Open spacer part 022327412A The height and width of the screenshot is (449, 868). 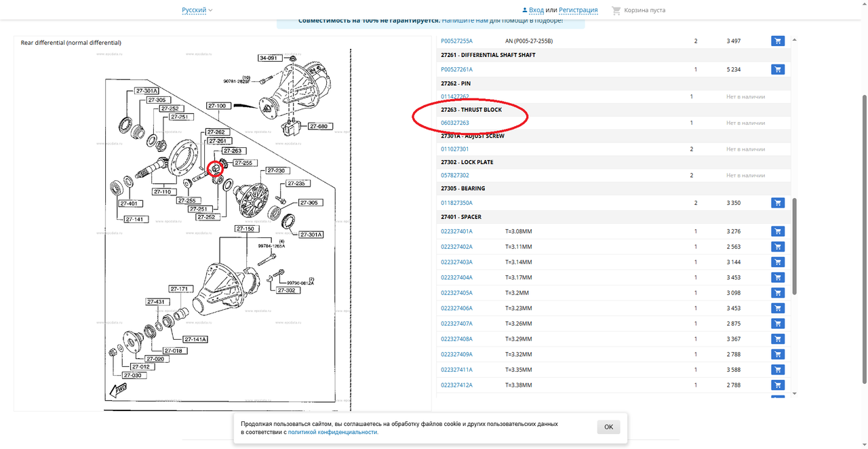(x=457, y=385)
